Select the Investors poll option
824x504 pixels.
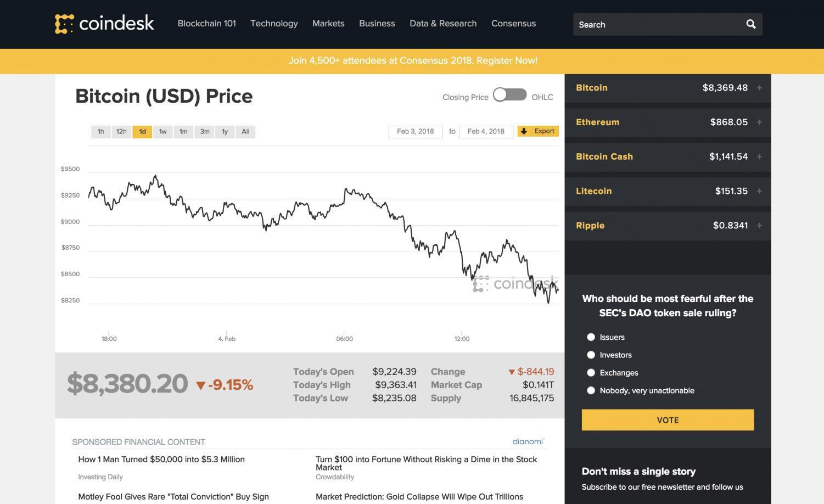click(x=591, y=355)
